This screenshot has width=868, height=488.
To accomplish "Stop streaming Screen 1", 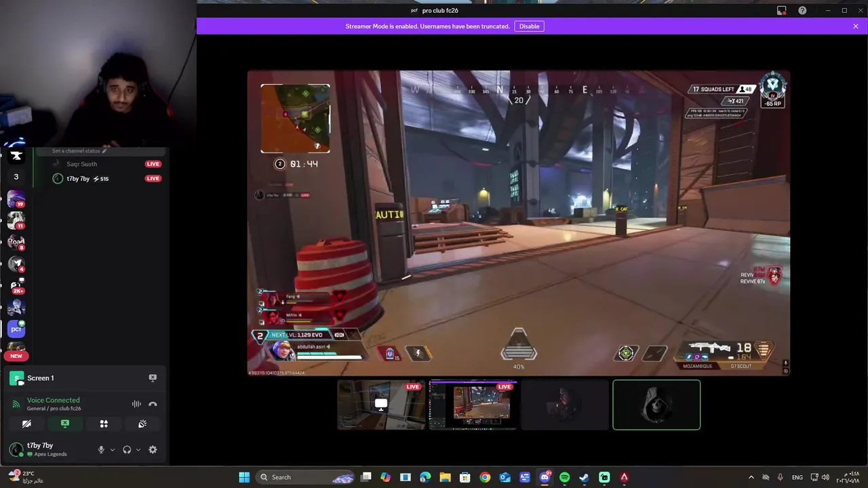I will click(x=153, y=378).
